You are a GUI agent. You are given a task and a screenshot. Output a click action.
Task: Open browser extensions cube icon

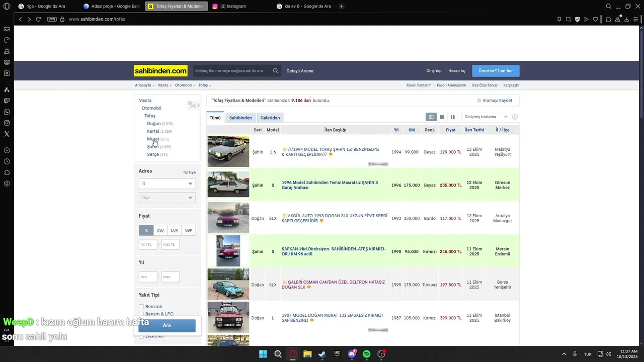click(608, 19)
